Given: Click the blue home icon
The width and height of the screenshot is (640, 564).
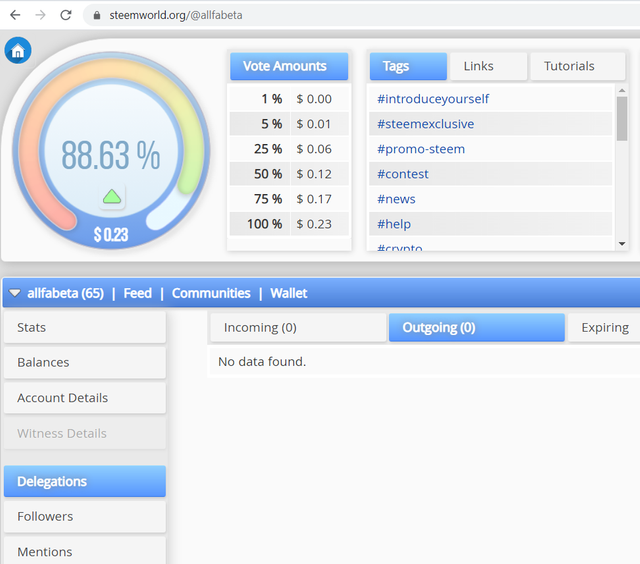Looking at the screenshot, I should pyautogui.click(x=18, y=51).
